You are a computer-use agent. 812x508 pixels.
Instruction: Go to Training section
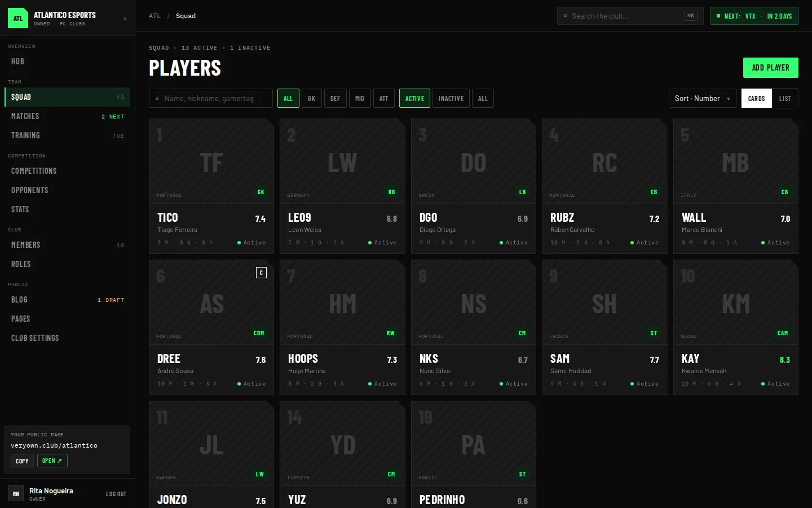coord(67,135)
